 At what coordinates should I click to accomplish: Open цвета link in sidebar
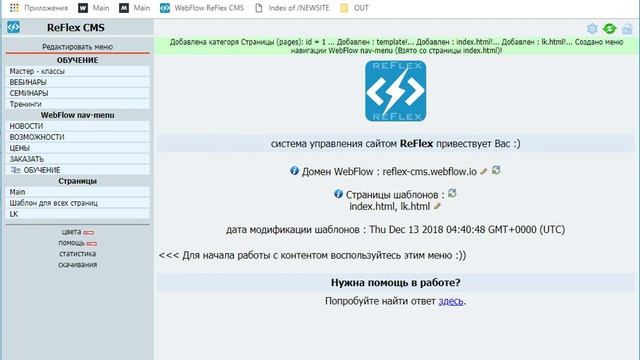coord(71,232)
